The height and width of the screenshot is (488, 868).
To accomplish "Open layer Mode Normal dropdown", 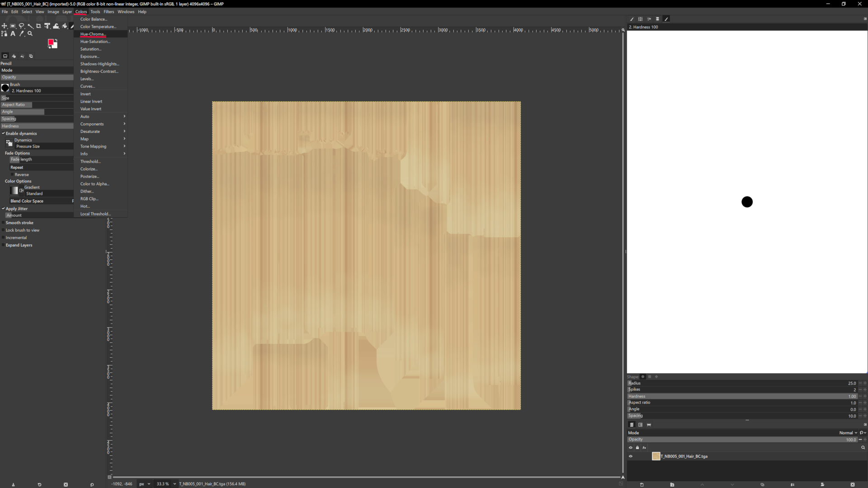I will click(848, 433).
